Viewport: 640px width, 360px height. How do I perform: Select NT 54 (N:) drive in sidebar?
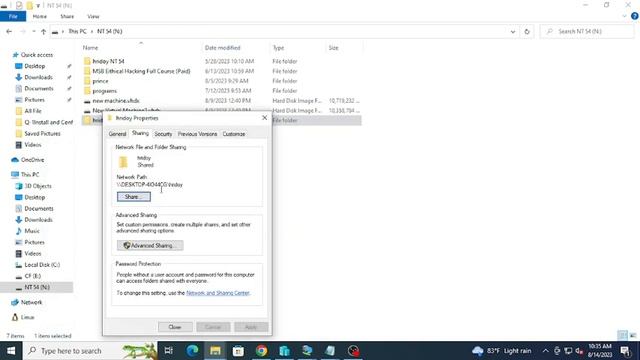click(37, 287)
